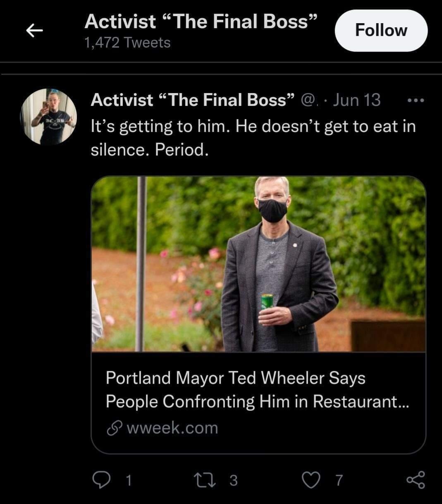Open the tweet's three-dot more menu

[416, 100]
